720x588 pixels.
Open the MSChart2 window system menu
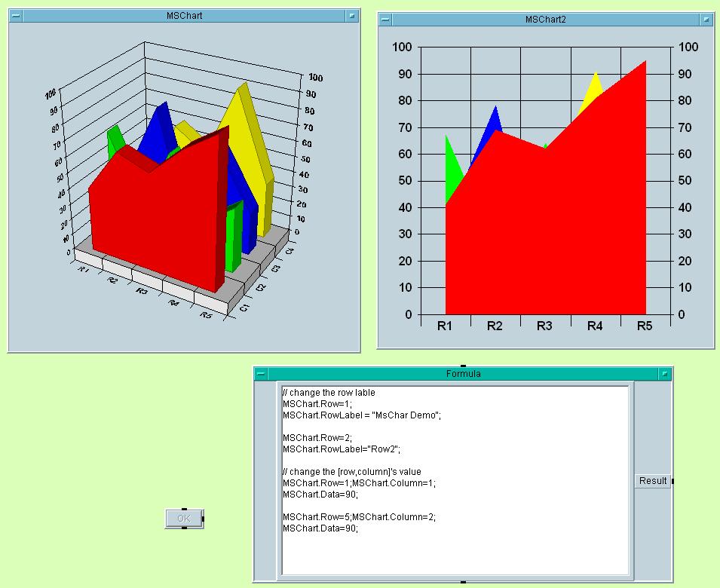(385, 20)
